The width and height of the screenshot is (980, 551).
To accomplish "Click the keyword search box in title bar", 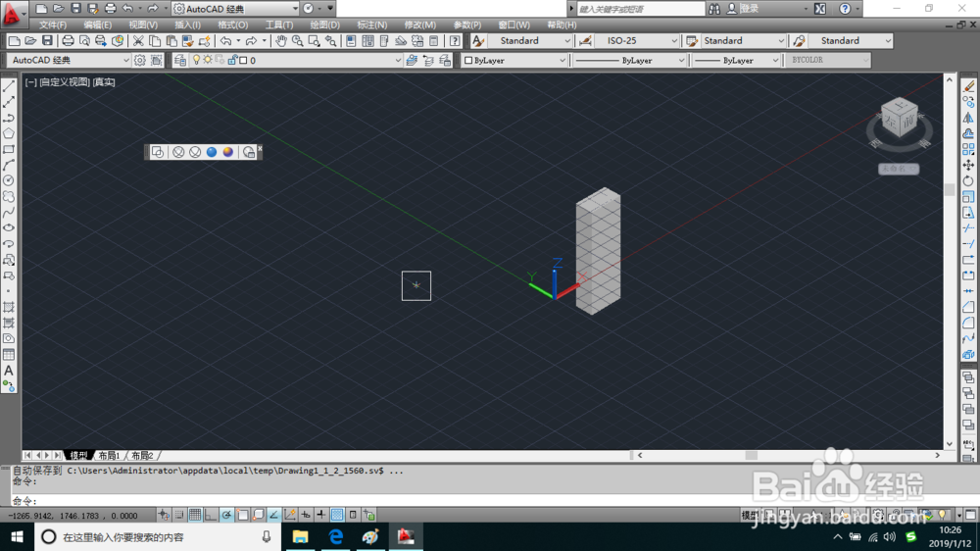I will 640,9.
